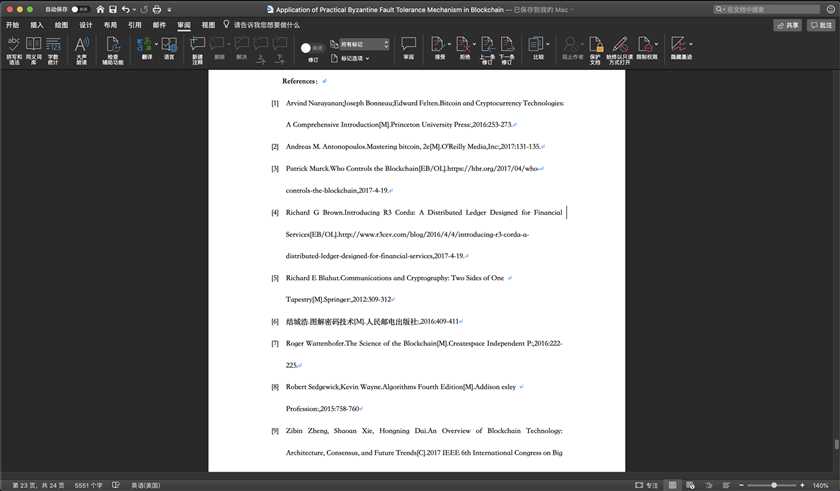The width and height of the screenshot is (840, 491).
Task: Click the search in document field
Action: 767,9
